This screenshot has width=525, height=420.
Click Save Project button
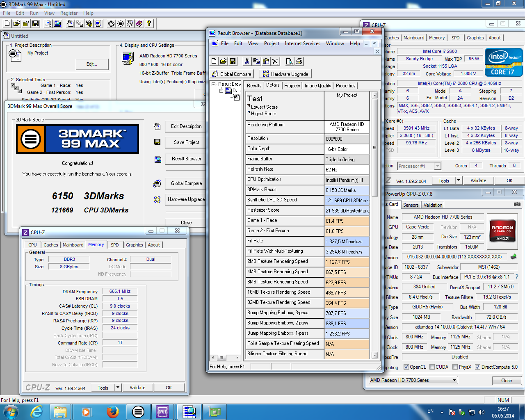[186, 142]
